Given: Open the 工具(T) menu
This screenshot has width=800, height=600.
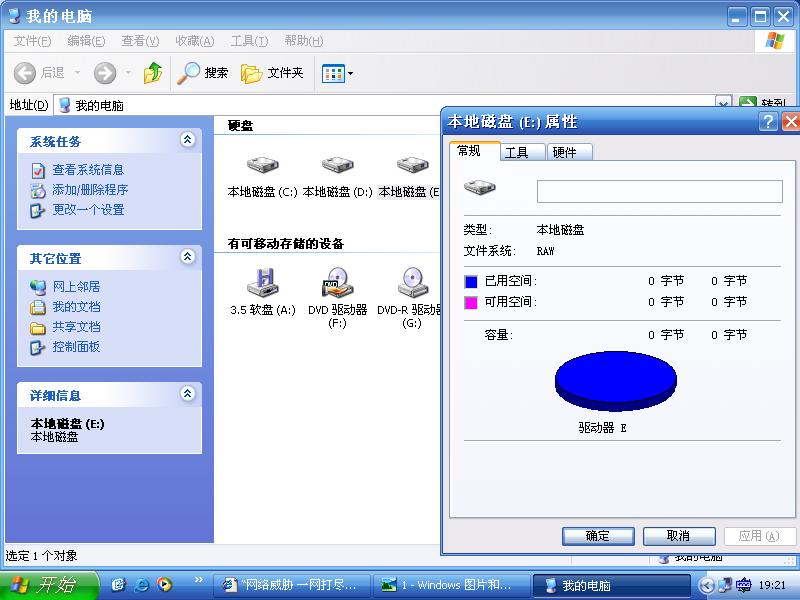Looking at the screenshot, I should pyautogui.click(x=249, y=41).
